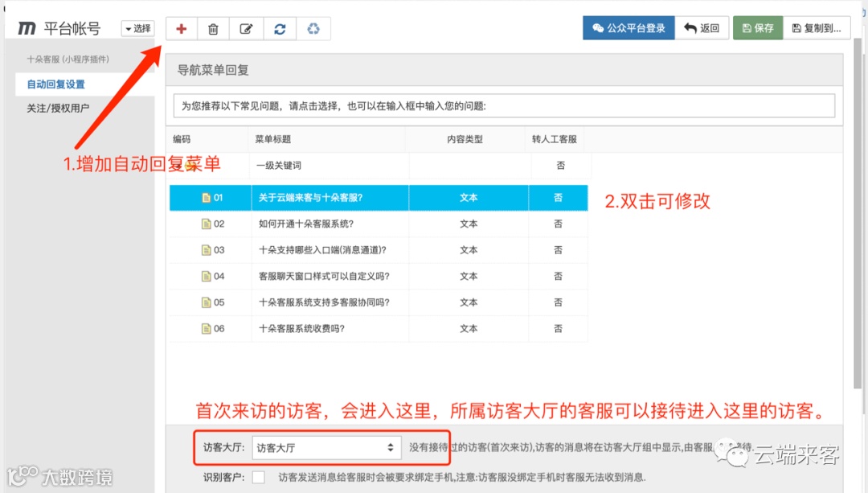Open the 选择 dropdown next to 平台帐号
Screen dimensions: 868x493
[138, 28]
